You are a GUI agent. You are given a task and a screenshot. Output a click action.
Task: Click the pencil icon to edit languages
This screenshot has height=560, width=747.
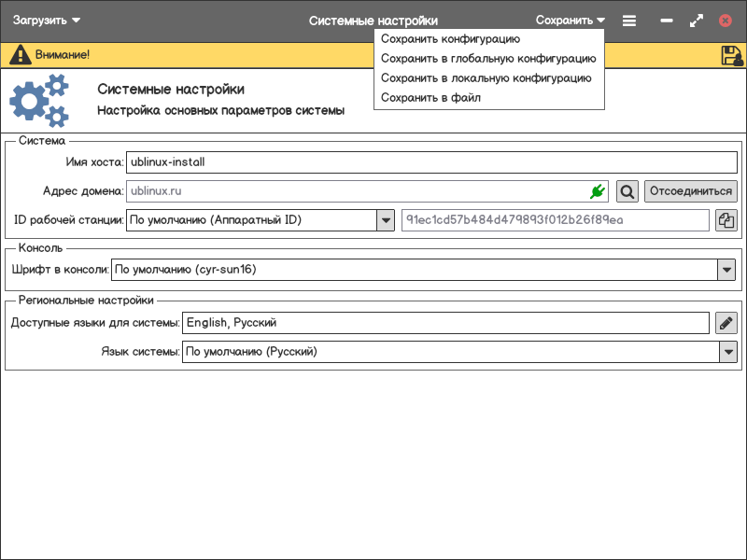click(726, 323)
